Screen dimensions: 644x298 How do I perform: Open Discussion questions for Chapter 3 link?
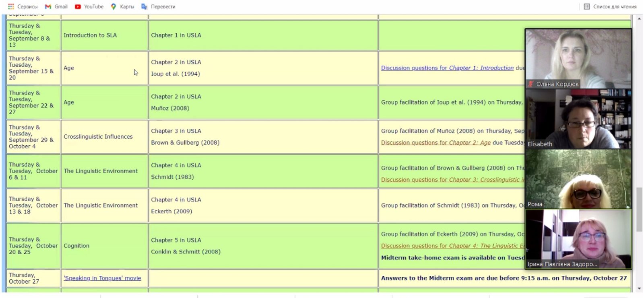[x=452, y=180]
